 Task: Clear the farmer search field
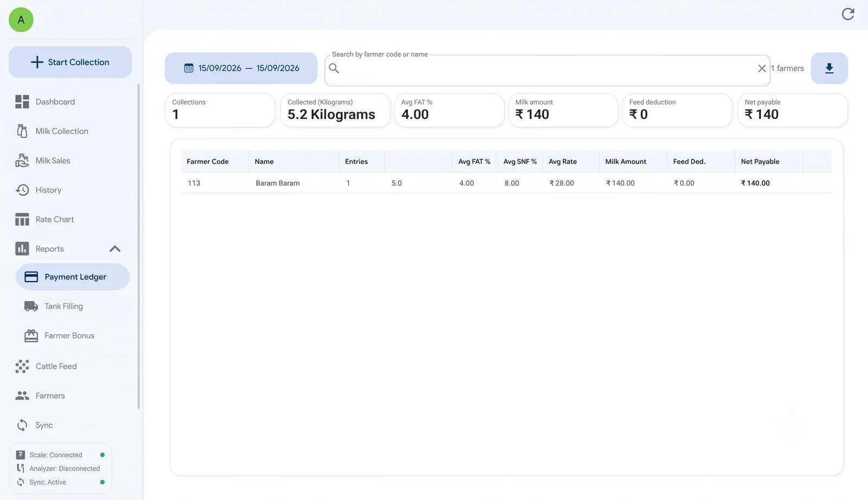tap(762, 68)
